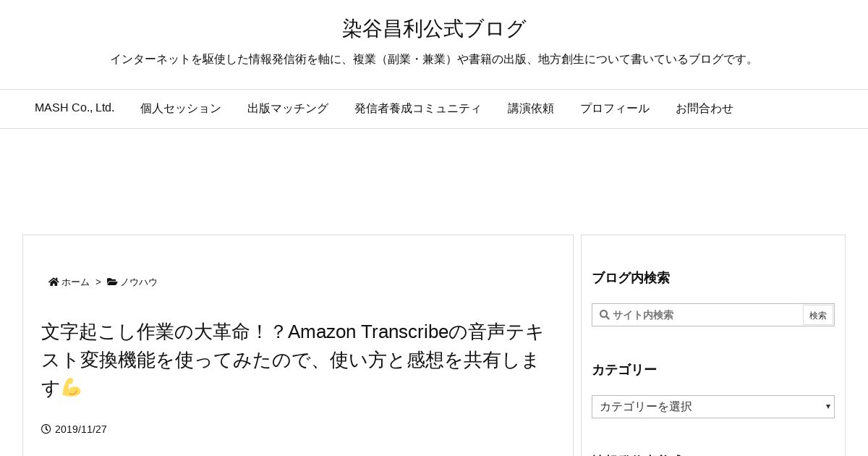Click the clock icon beside 2019/11/27
Screen dimensions: 868x456
(46, 429)
